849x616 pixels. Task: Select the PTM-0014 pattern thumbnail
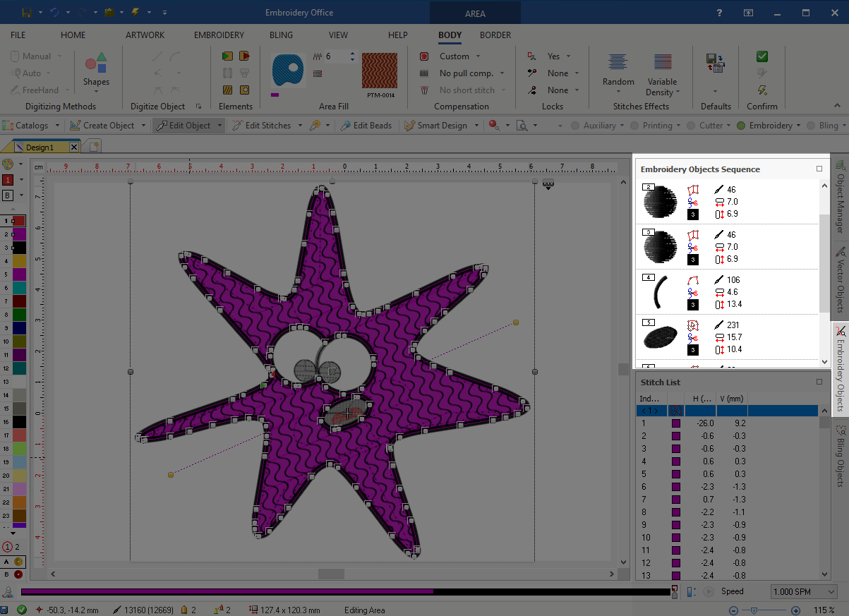pos(380,71)
